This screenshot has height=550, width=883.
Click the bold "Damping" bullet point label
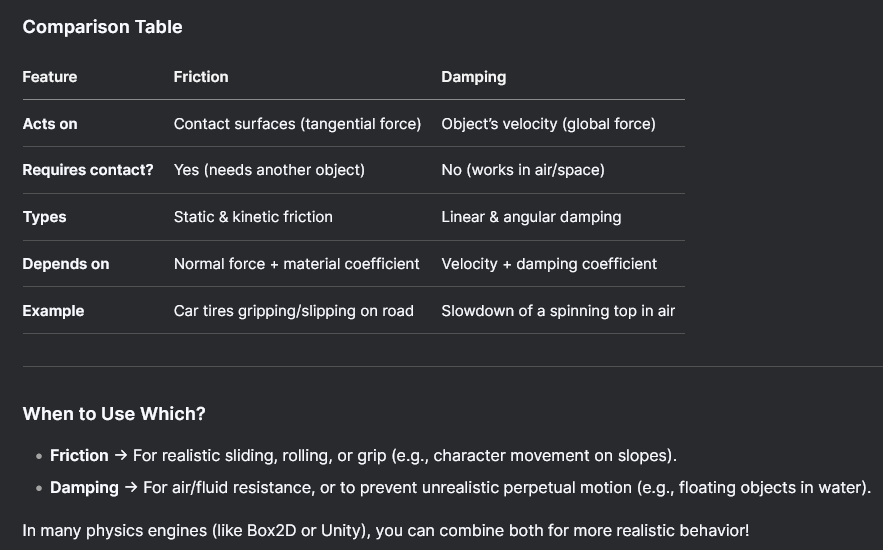pos(84,488)
